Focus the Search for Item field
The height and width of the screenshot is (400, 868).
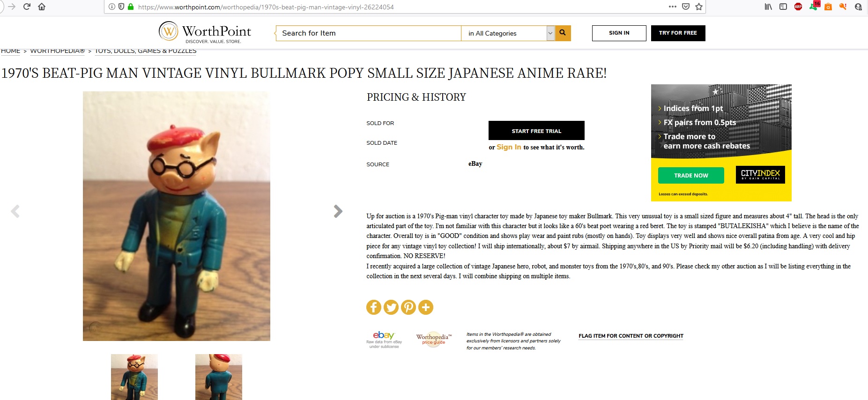369,33
